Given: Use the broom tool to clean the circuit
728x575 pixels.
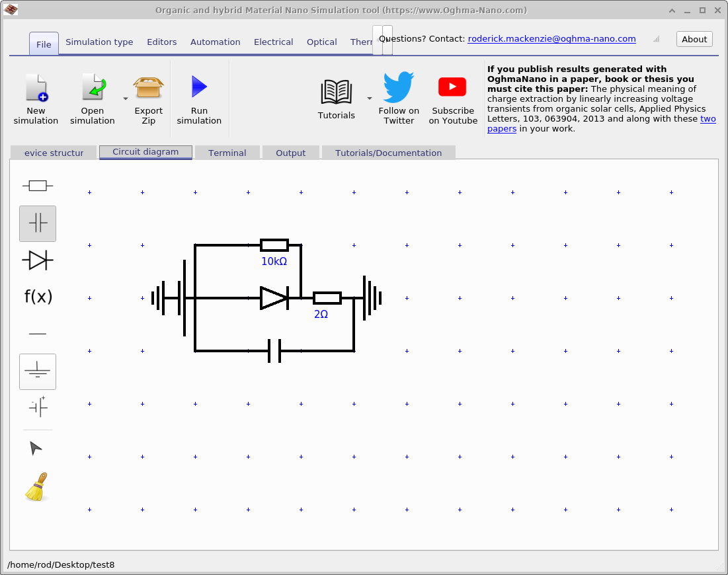Looking at the screenshot, I should (38, 487).
